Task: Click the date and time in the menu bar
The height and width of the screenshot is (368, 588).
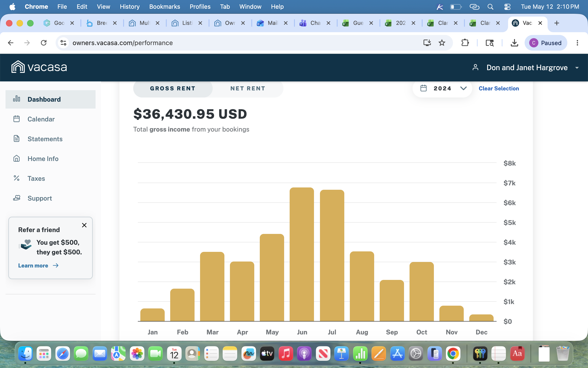Action: click(550, 7)
